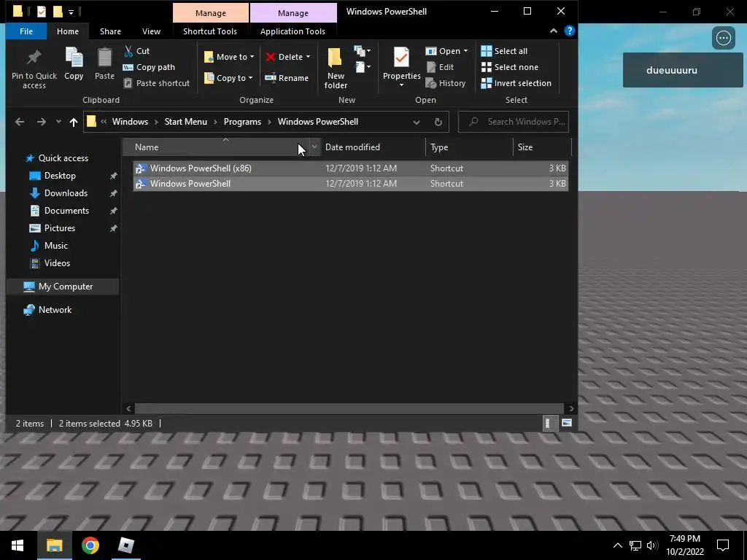Click the Search Windows PowerShell box
Image resolution: width=747 pixels, height=560 pixels.
514,122
